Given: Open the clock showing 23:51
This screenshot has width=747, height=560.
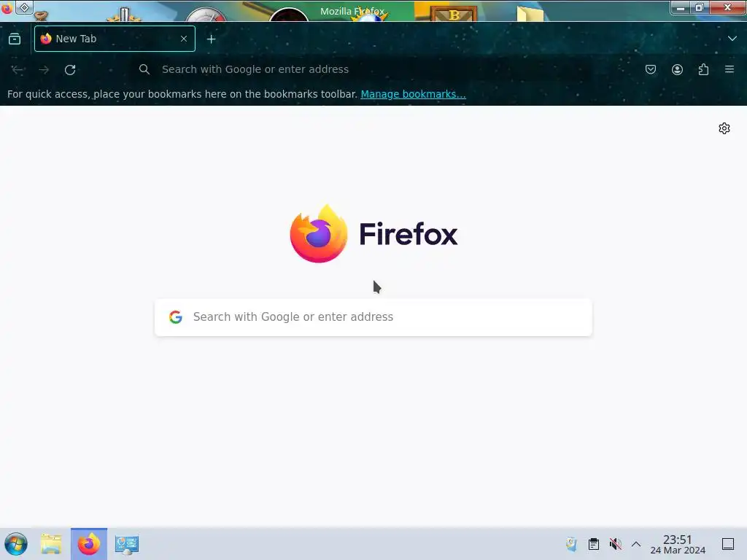Looking at the screenshot, I should [678, 544].
